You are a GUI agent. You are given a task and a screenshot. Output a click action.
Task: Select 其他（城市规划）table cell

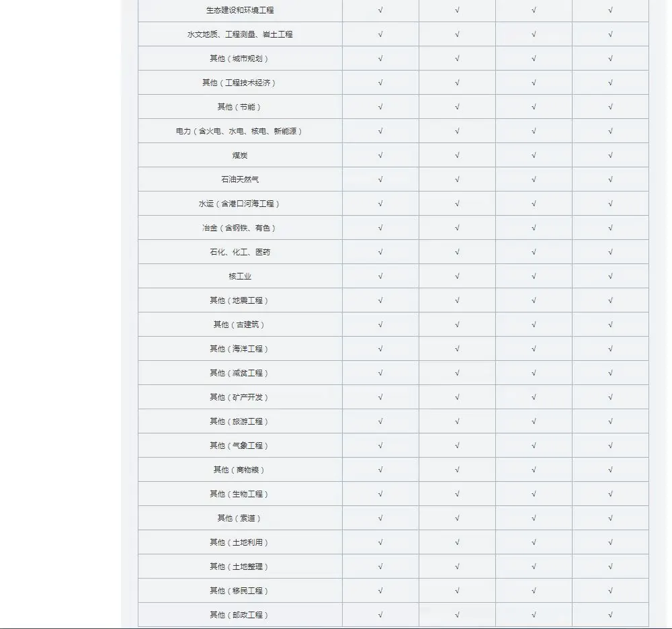click(x=240, y=58)
